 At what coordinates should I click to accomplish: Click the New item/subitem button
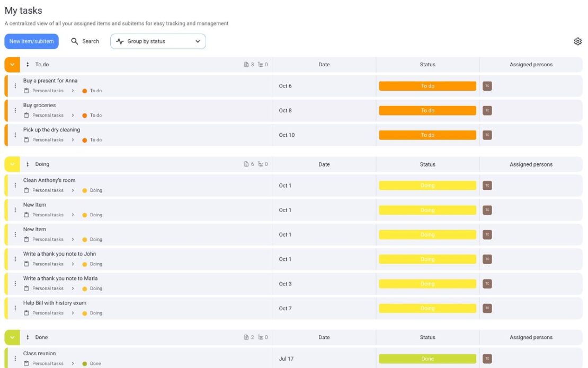31,41
